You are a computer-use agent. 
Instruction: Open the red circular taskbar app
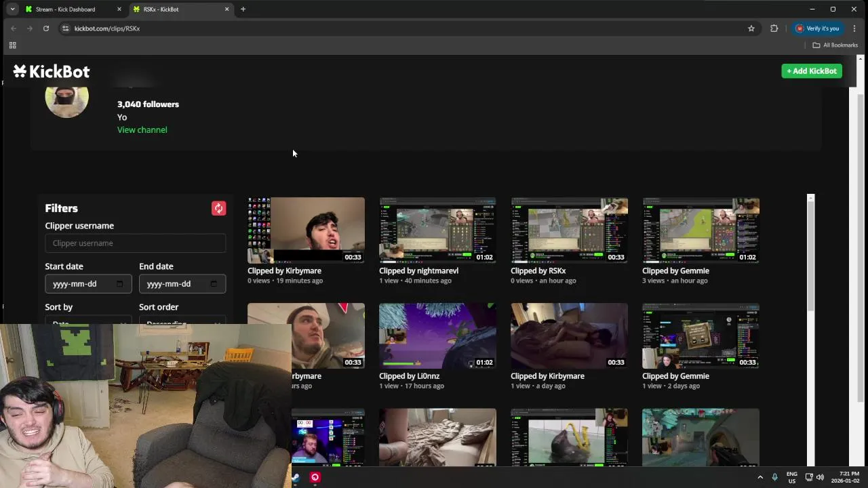[x=315, y=477]
